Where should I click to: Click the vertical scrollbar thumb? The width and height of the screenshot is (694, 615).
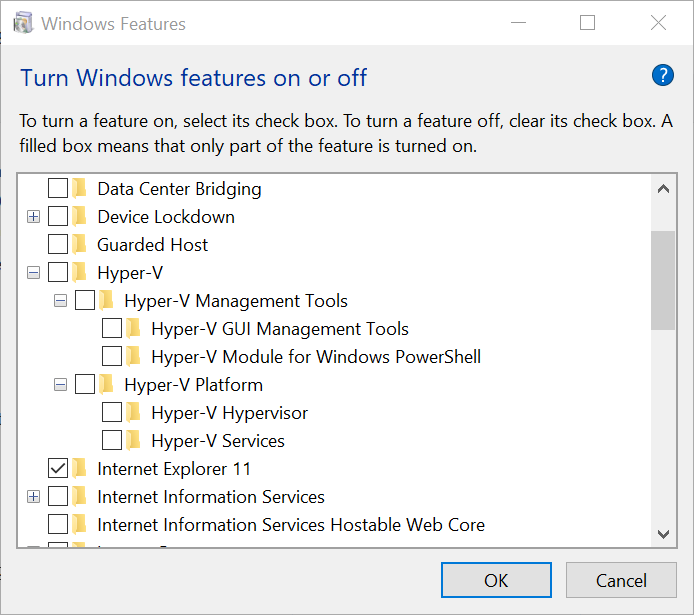(663, 280)
